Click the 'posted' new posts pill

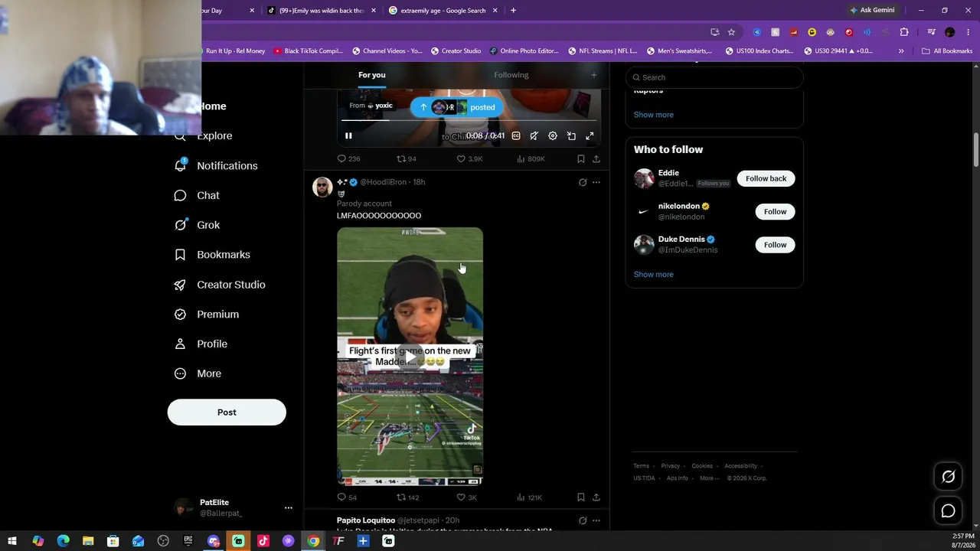(x=457, y=107)
